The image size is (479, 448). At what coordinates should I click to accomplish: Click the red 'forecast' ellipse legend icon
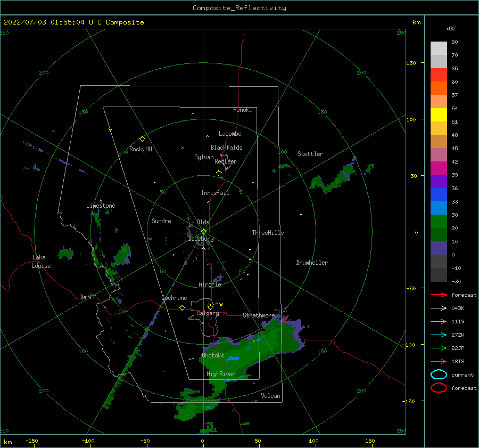point(439,388)
